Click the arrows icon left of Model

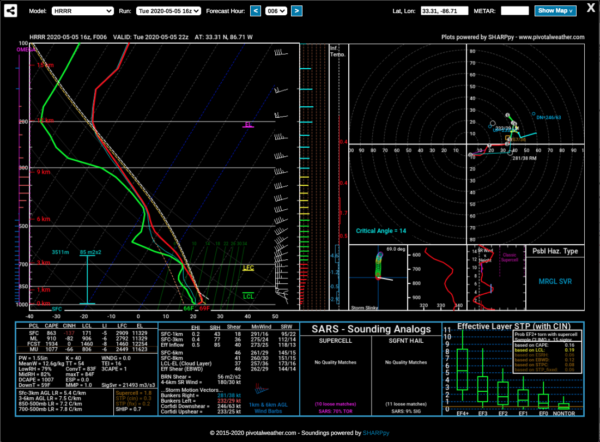tap(12, 11)
